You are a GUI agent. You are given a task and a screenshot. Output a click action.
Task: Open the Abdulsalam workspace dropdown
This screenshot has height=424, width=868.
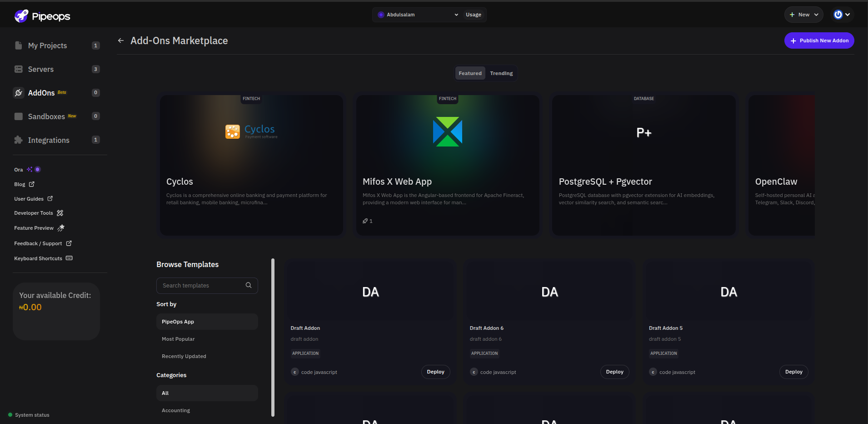(418, 15)
